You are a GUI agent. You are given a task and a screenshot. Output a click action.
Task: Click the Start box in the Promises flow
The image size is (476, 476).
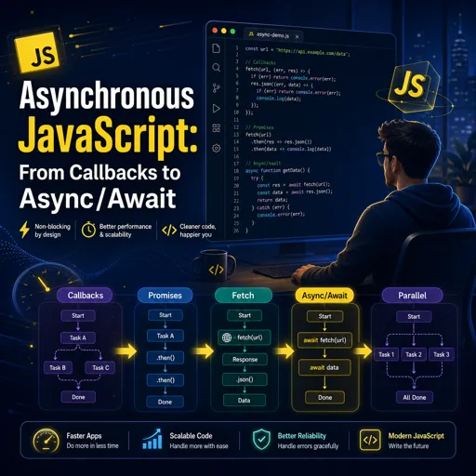click(165, 315)
